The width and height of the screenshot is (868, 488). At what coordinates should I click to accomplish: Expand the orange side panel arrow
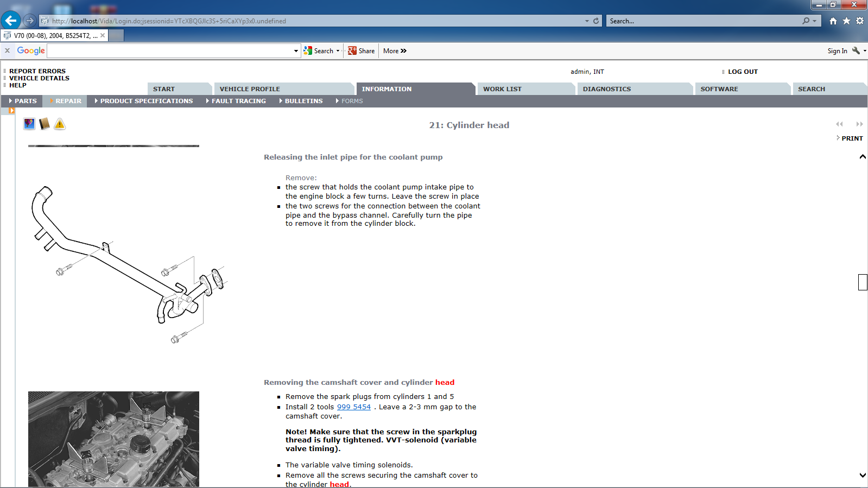11,111
